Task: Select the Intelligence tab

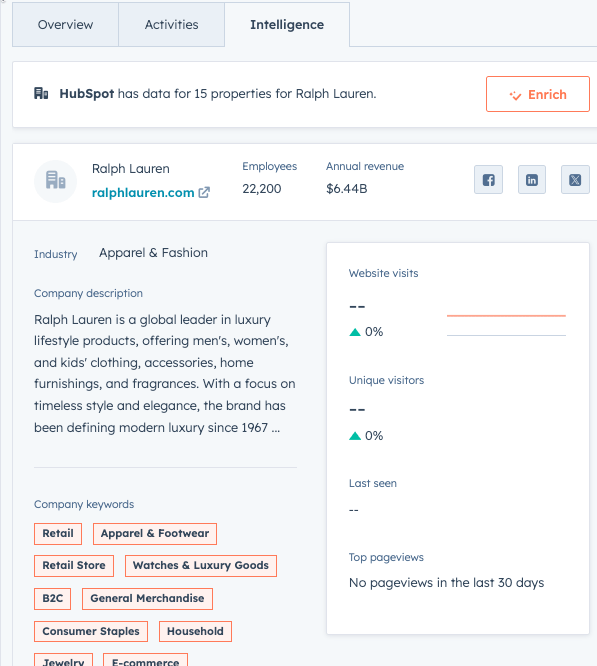Action: (x=287, y=25)
